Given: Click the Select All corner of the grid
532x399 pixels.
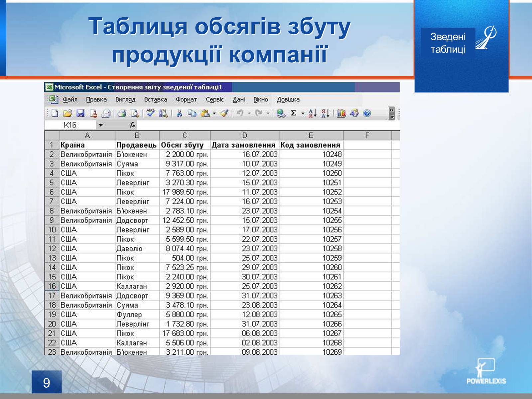Looking at the screenshot, I should (52, 135).
